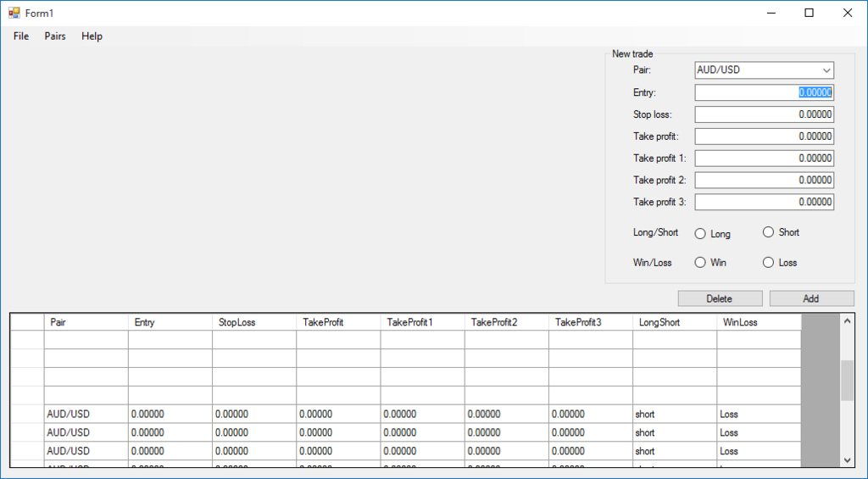Focus the Take profit 2 field
This screenshot has width=868, height=479.
click(x=764, y=180)
